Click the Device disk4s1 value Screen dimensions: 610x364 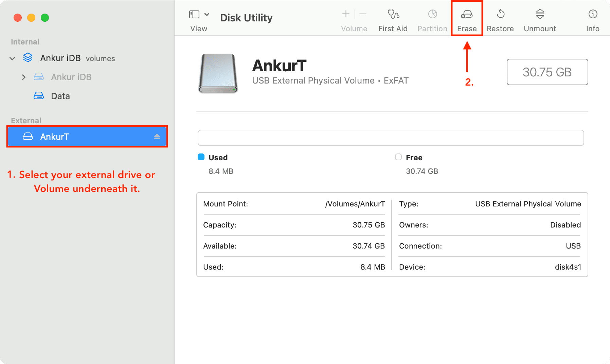pyautogui.click(x=568, y=267)
